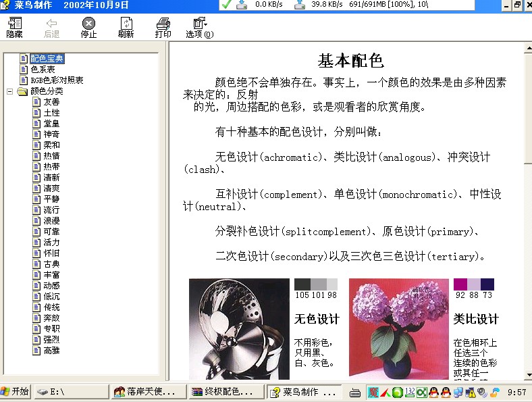
Task: Open the 热带 topic page
Action: [x=51, y=167]
